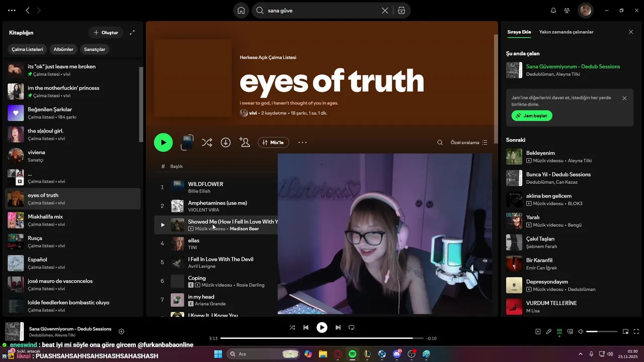Switch to Yakın zamanda çalınanlar tab
The image size is (644, 362).
click(x=566, y=32)
